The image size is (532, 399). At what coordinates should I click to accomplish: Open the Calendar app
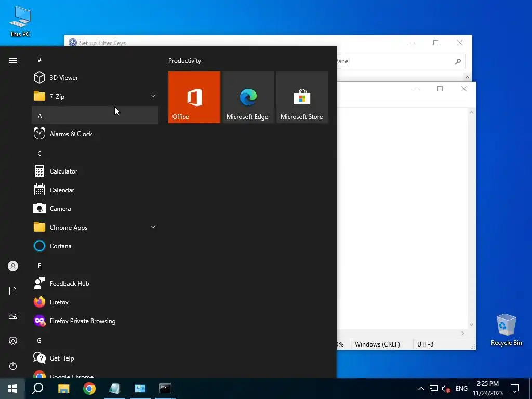[95, 190]
